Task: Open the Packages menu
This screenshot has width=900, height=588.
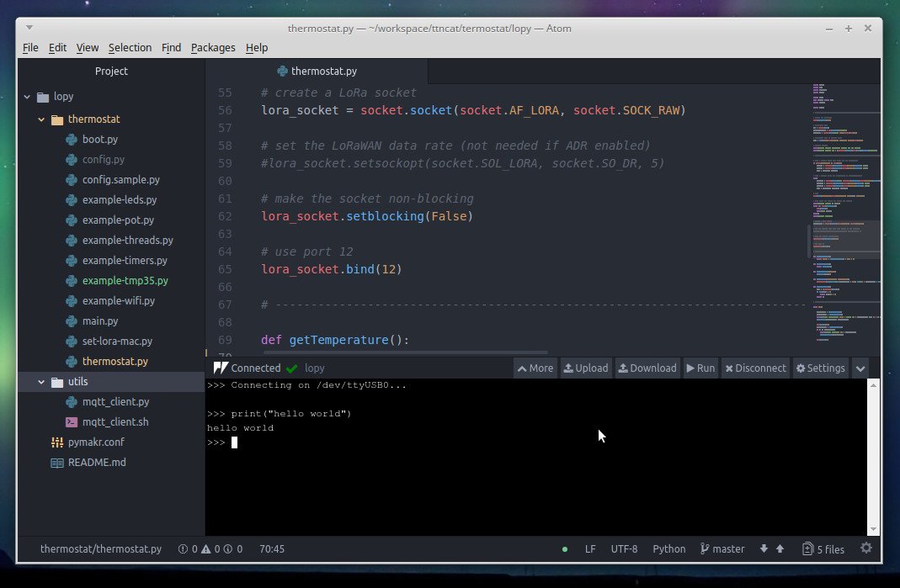Action: tap(213, 48)
